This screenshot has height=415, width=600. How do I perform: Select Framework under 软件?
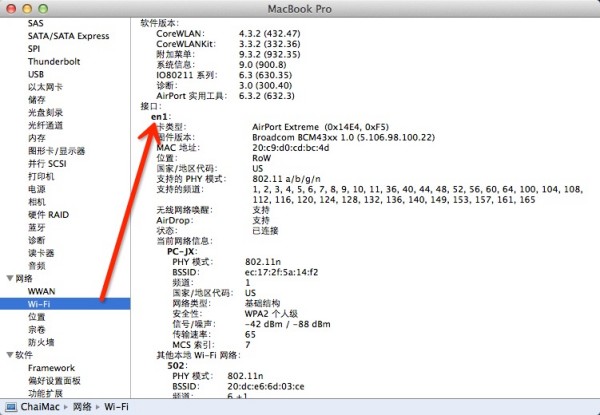pos(51,368)
